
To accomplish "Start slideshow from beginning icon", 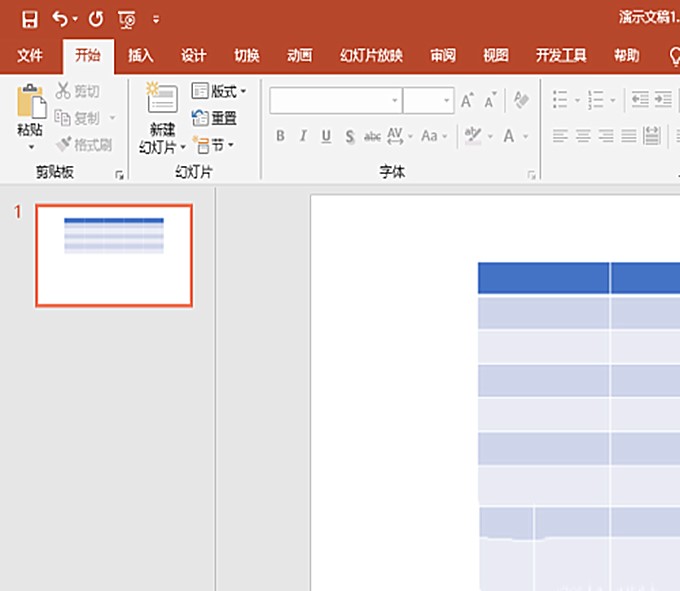I will [127, 20].
